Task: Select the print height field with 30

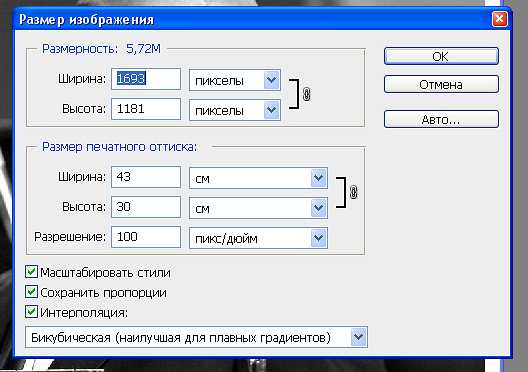Action: tap(146, 207)
